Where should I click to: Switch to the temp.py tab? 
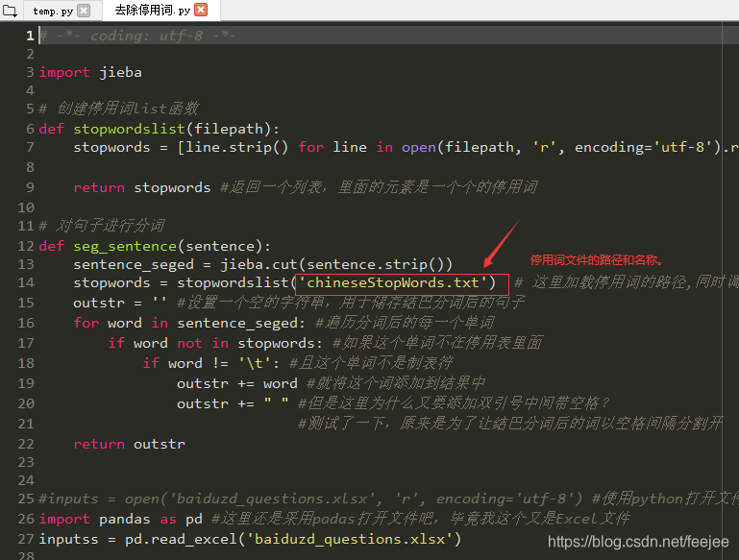[x=53, y=11]
